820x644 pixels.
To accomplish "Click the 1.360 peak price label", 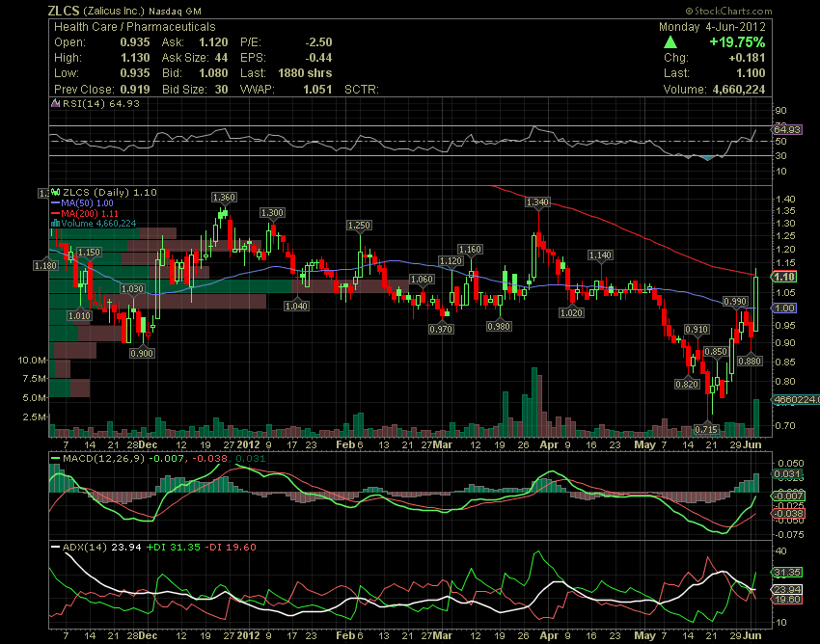I will click(x=224, y=197).
